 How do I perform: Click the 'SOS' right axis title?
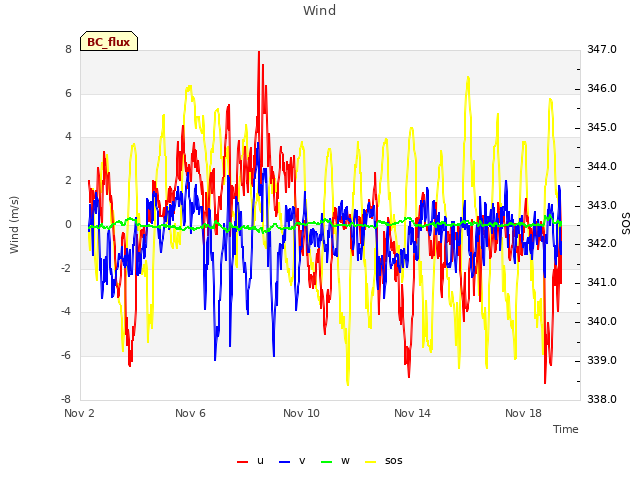(626, 224)
